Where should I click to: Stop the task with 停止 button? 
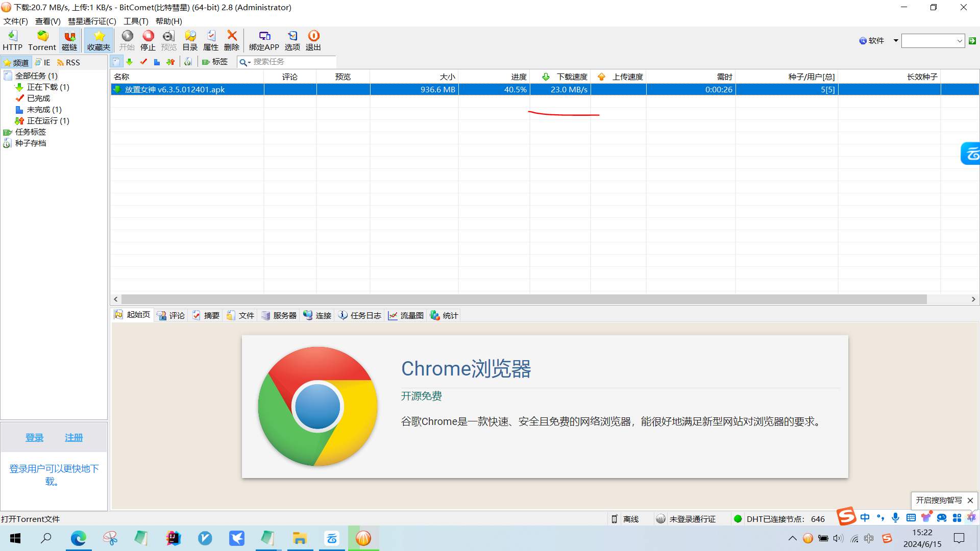(x=148, y=40)
